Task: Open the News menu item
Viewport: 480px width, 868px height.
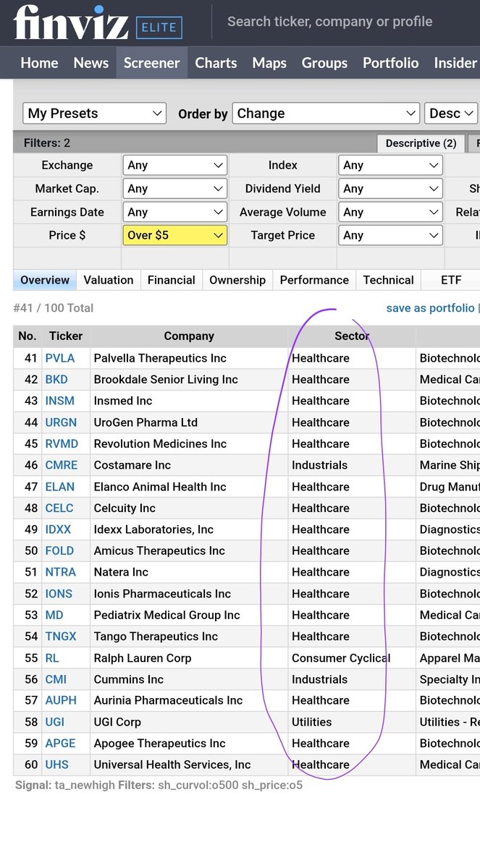Action: click(91, 63)
